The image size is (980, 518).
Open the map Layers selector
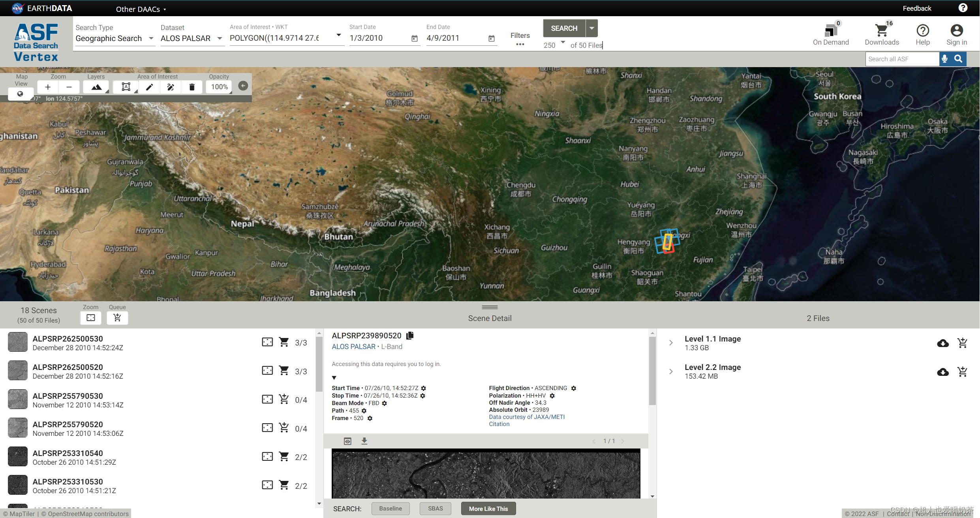point(96,87)
